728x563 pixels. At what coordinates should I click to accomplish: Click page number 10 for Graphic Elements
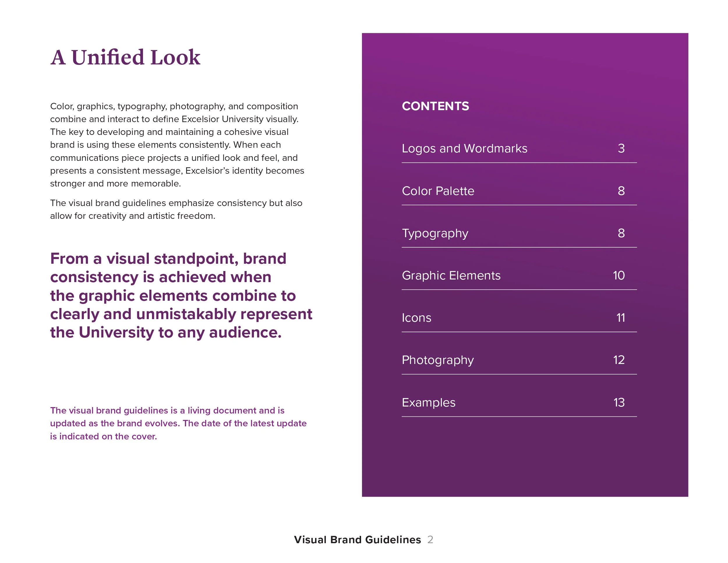(619, 275)
